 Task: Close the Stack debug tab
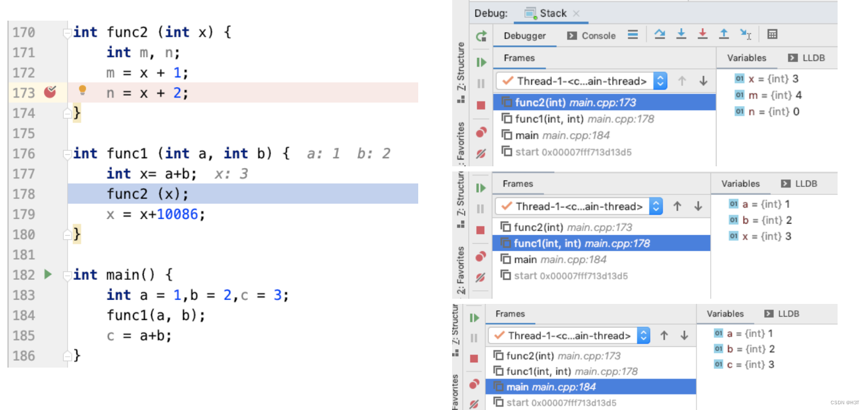tap(577, 13)
